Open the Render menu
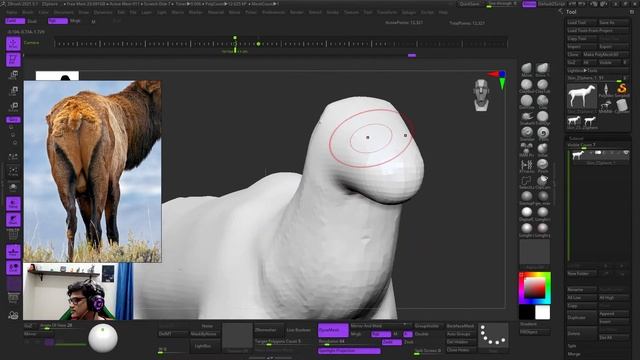 pos(297,13)
